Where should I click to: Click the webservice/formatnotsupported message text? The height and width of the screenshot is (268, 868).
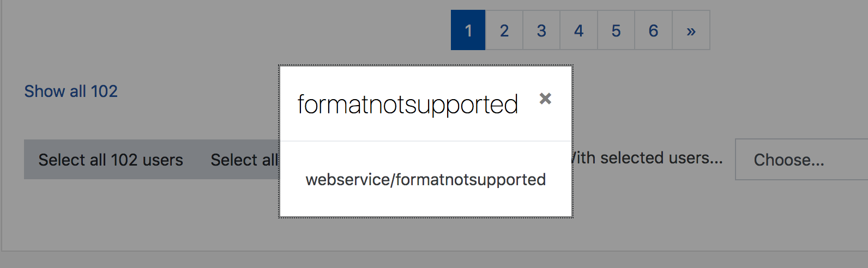(x=426, y=179)
